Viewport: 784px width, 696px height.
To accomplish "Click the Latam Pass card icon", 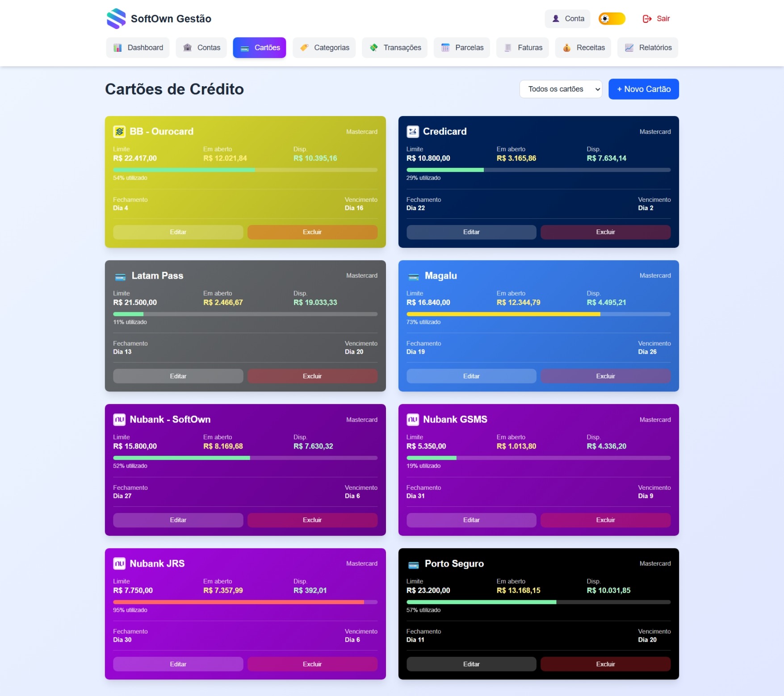I will (x=120, y=277).
